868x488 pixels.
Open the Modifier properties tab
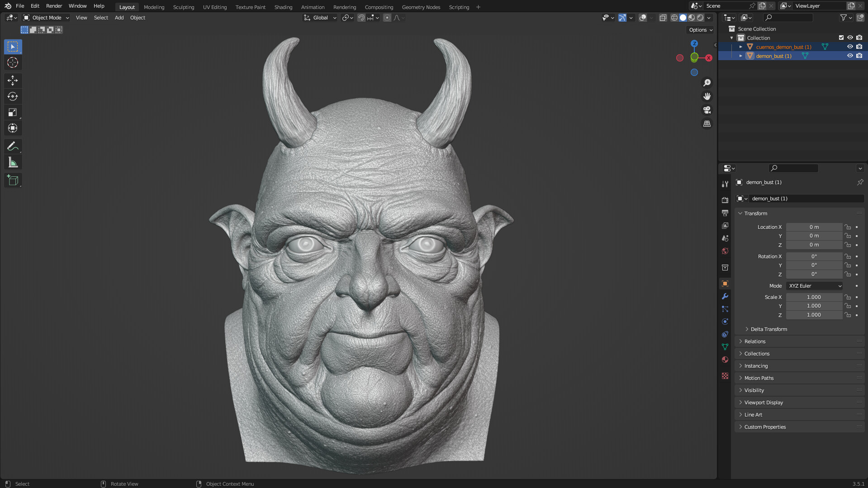pyautogui.click(x=725, y=296)
